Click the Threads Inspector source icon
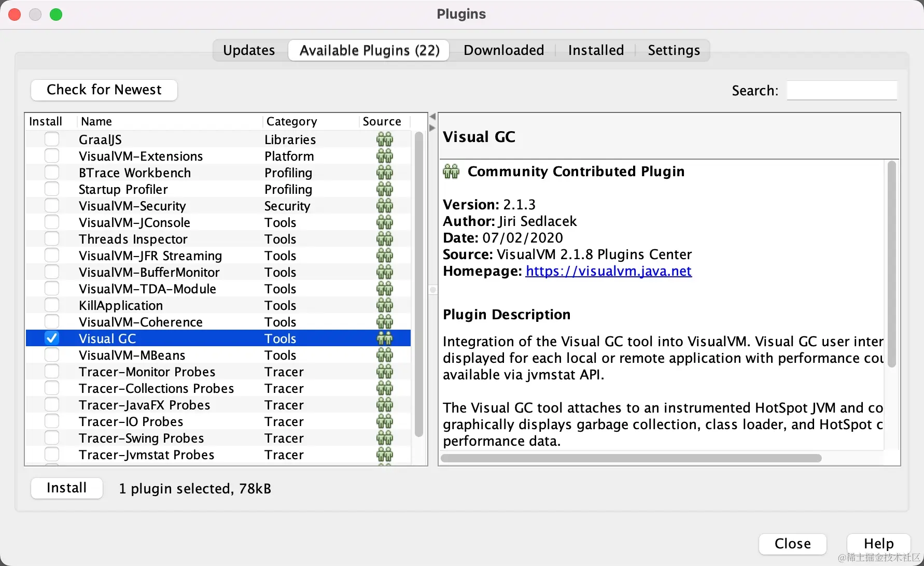This screenshot has width=924, height=566. (385, 239)
